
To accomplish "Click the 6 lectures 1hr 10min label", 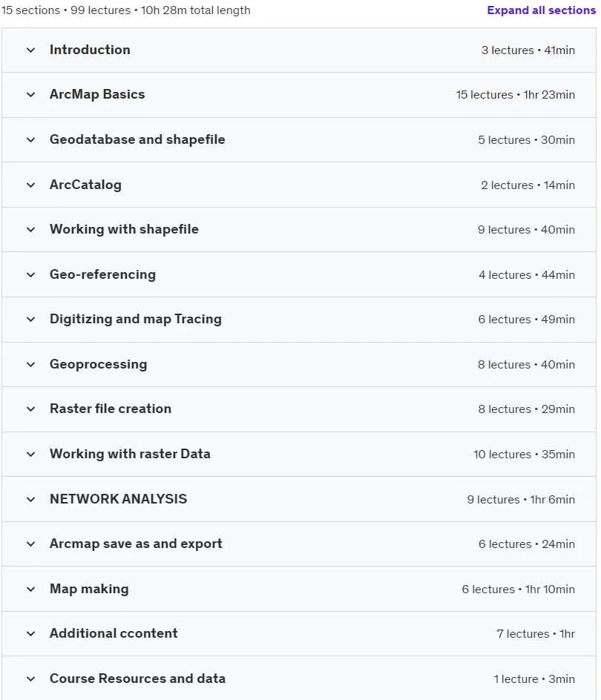I will pyautogui.click(x=519, y=590).
